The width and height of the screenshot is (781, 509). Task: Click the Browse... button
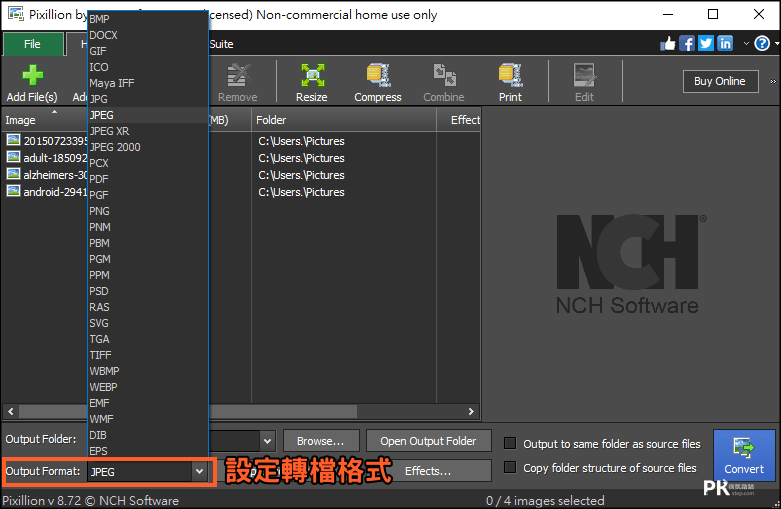tap(321, 441)
